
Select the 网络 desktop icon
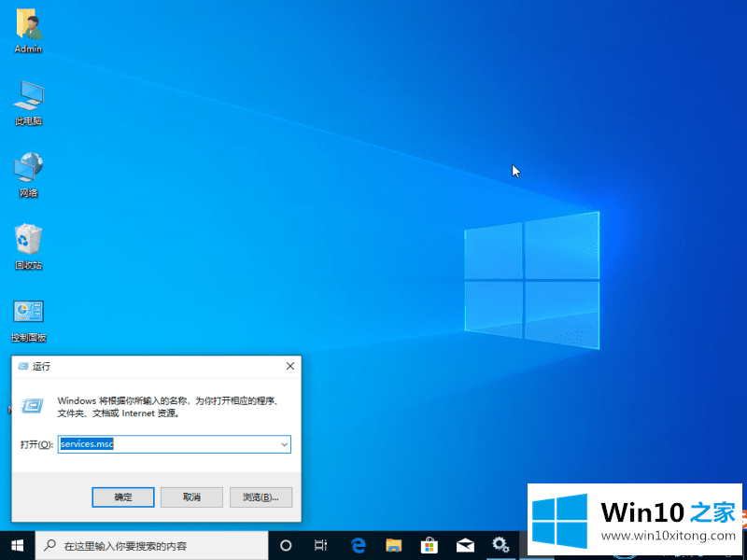[29, 175]
